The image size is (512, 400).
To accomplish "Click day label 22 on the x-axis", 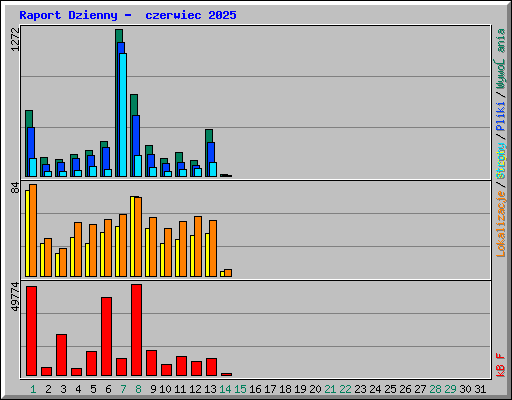I will [345, 389].
